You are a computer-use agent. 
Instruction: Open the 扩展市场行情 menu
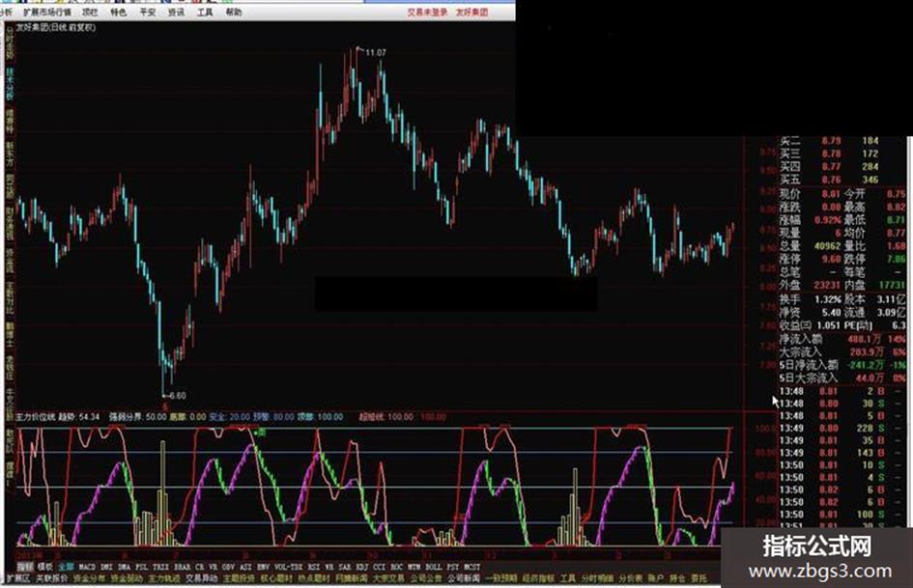(47, 12)
